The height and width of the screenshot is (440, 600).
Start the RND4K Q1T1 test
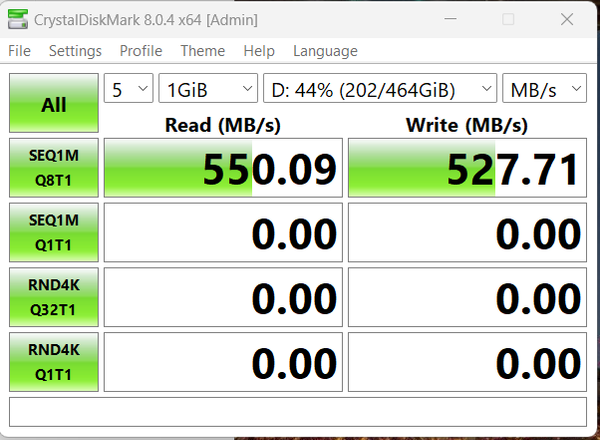tap(54, 362)
